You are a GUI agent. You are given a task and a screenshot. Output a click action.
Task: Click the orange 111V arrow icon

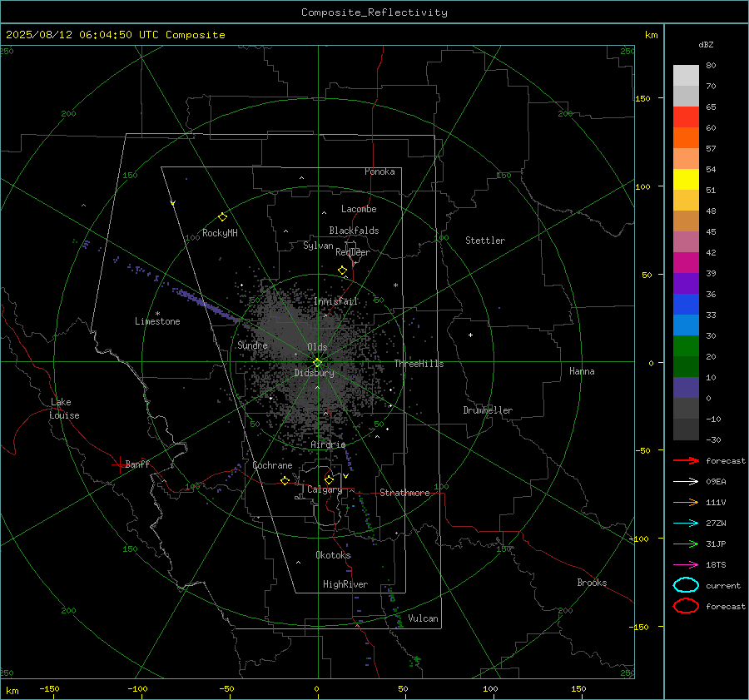click(686, 502)
